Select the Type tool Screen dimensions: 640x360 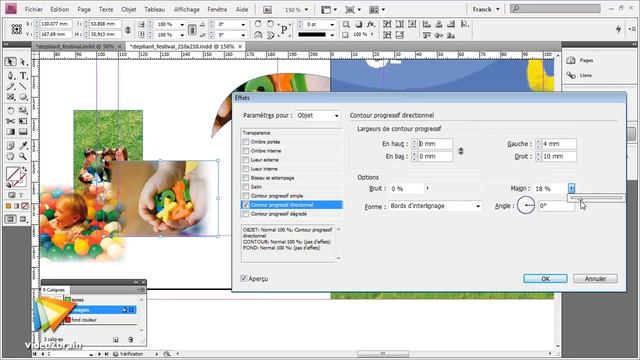pyautogui.click(x=23, y=76)
